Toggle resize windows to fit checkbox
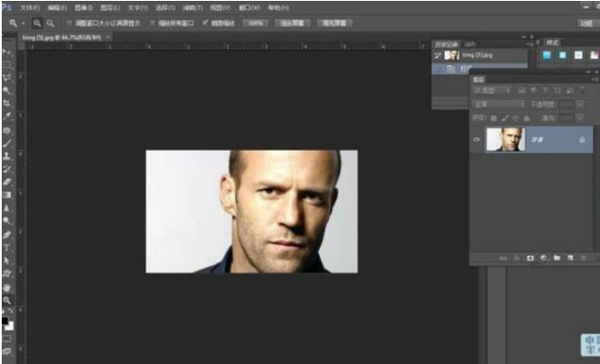Viewport: 600px width, 364px height. pyautogui.click(x=69, y=23)
